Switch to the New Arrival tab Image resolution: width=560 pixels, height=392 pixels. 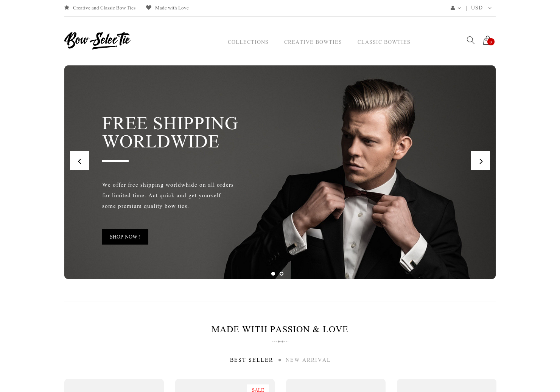(308, 360)
